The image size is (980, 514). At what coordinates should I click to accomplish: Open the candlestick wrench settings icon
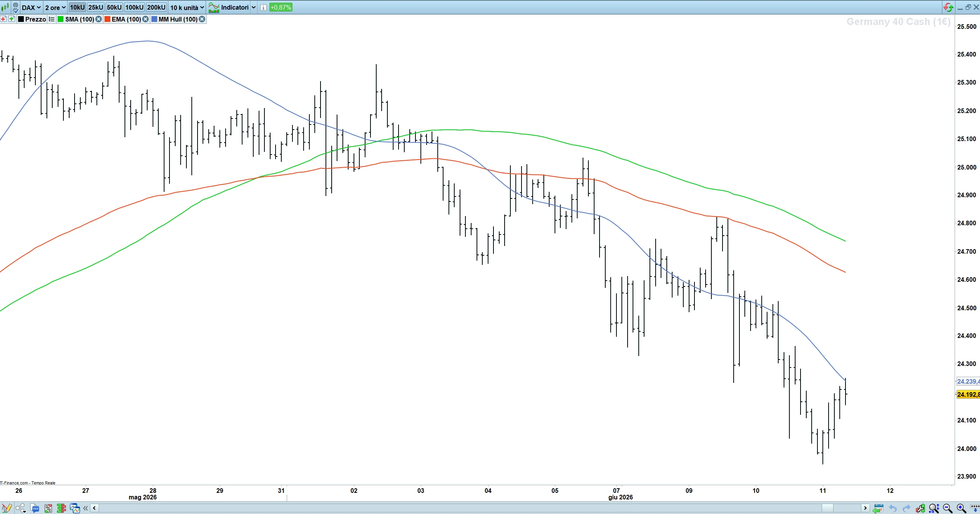coord(920,508)
